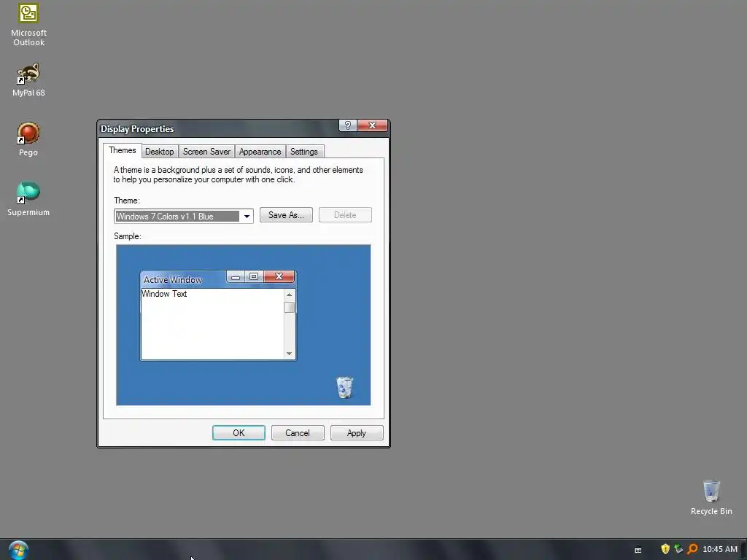Click OK to confirm display settings
Viewport: 747px width, 560px height.
[239, 433]
